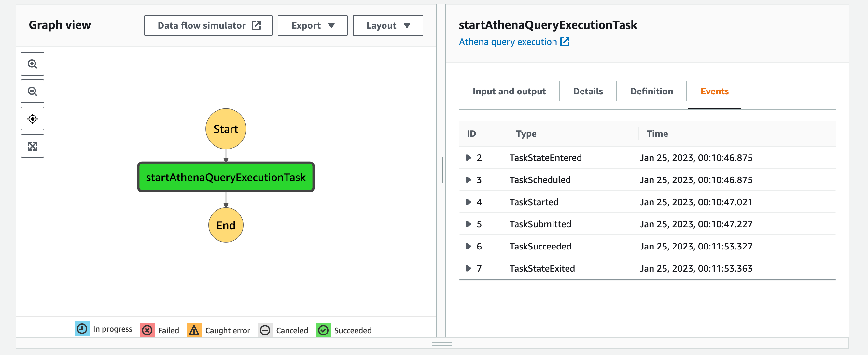Select the startAthenaQueryExecutionTask graph node
868x355 pixels.
click(x=226, y=177)
